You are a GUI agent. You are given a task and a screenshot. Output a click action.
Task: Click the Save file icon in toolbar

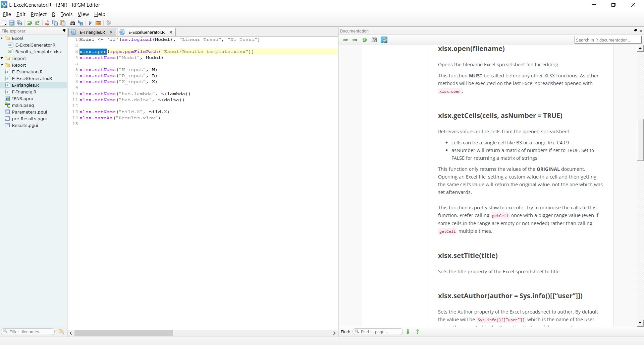pos(12,23)
